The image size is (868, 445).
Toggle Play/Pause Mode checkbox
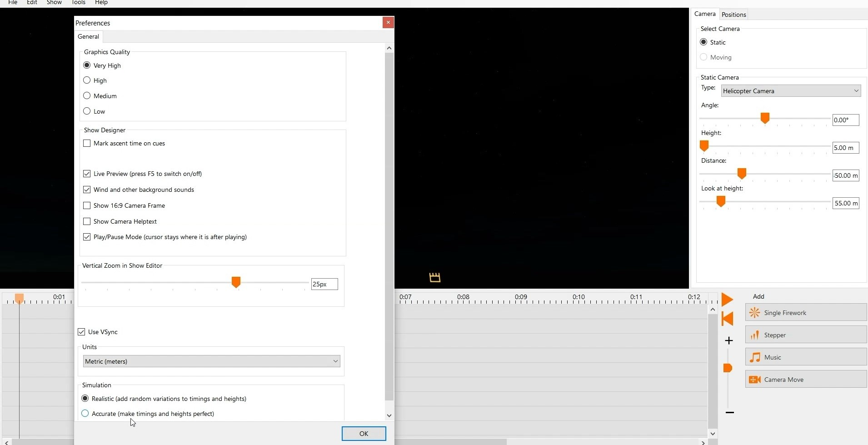[x=87, y=237]
